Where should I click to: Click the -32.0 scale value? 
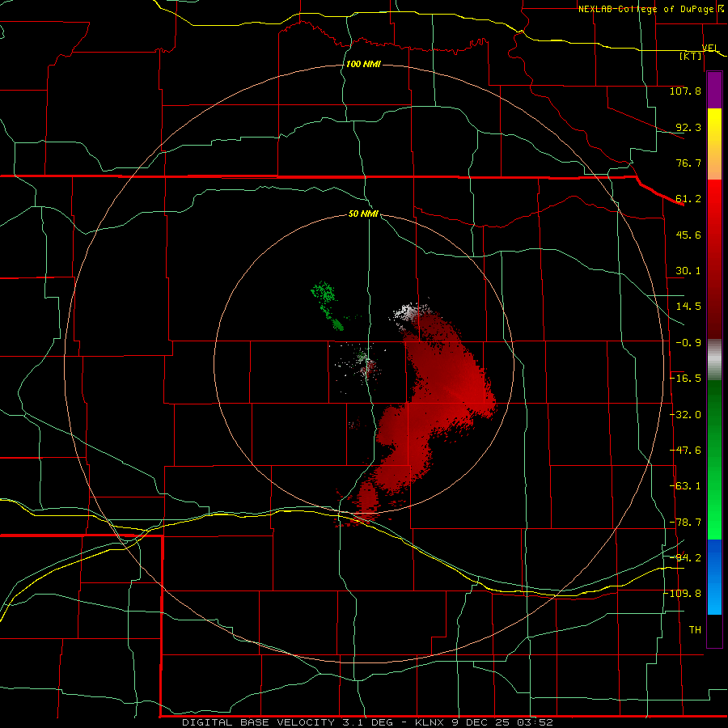tap(685, 415)
